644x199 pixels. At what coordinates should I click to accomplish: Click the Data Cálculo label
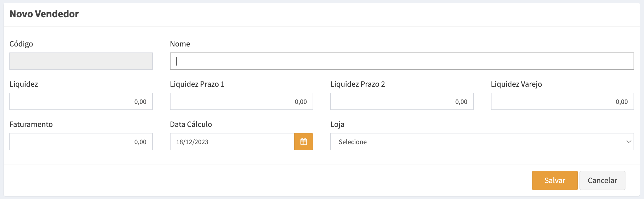tap(191, 124)
